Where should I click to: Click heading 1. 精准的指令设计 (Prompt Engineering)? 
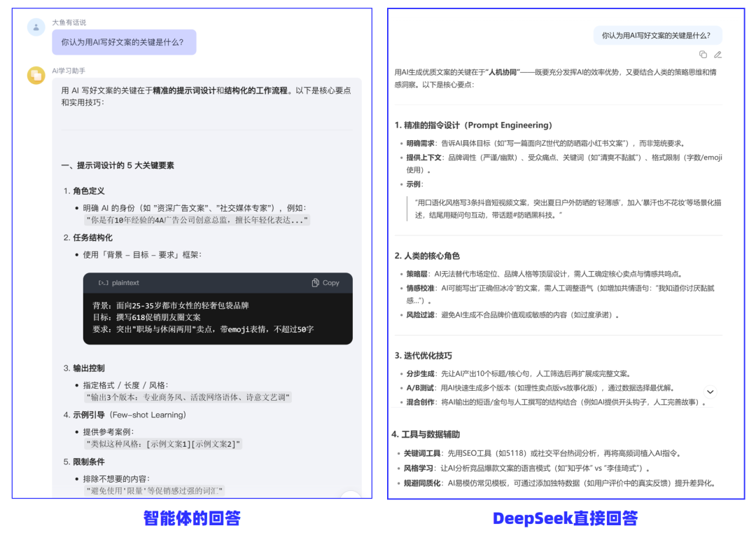coord(473,125)
